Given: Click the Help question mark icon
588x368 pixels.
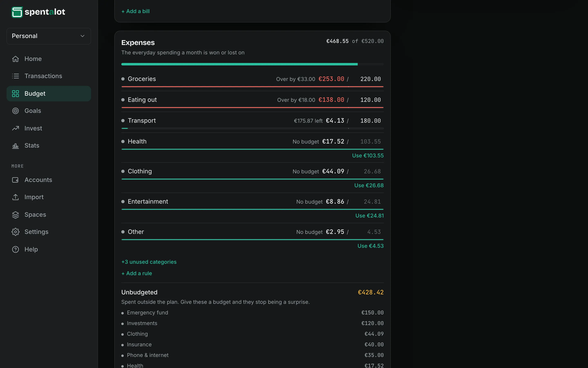Looking at the screenshot, I should pos(16,249).
